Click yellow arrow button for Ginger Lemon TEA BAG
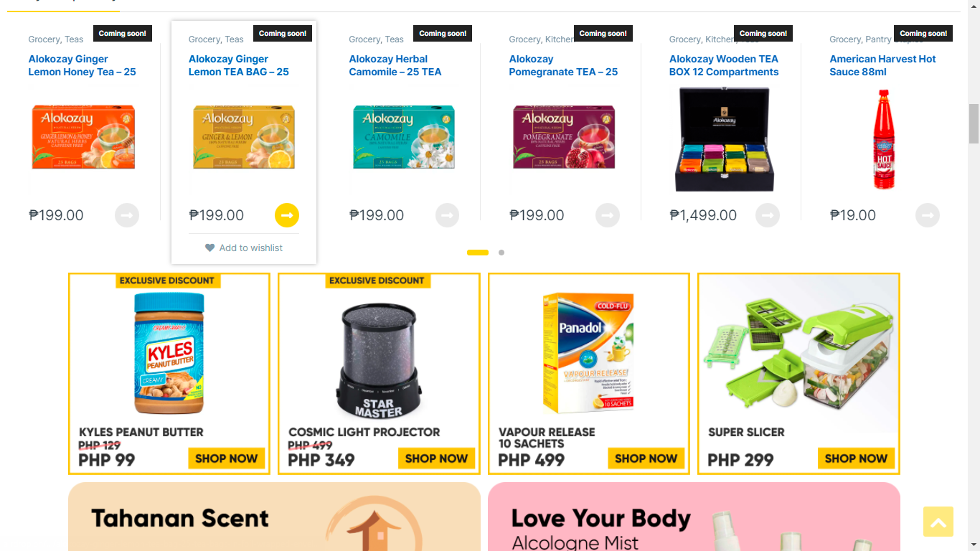This screenshot has height=551, width=980. 287,215
